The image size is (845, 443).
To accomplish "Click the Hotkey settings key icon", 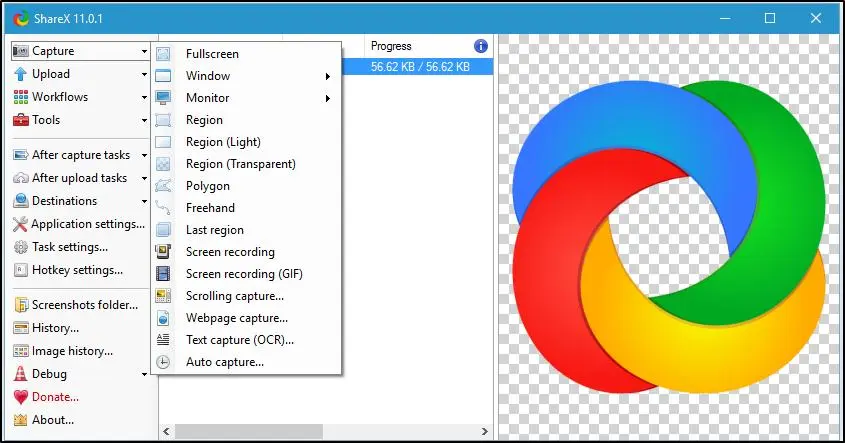I will [x=20, y=270].
